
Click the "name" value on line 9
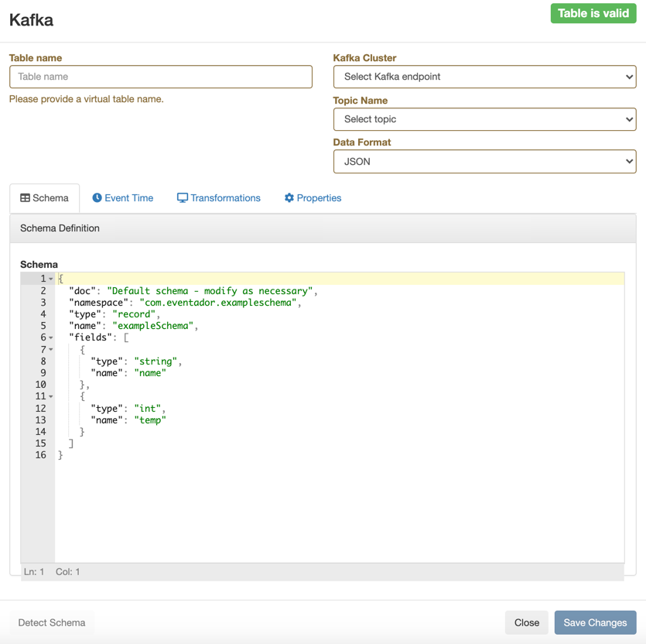coord(150,373)
